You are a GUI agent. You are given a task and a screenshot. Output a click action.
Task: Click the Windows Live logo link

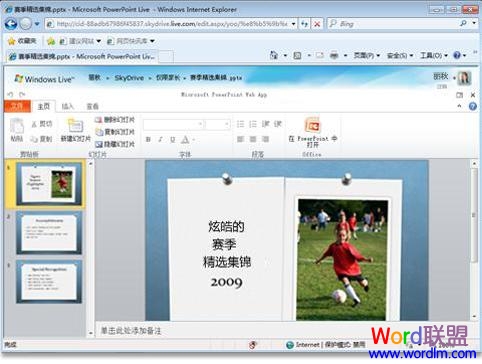[x=44, y=79]
